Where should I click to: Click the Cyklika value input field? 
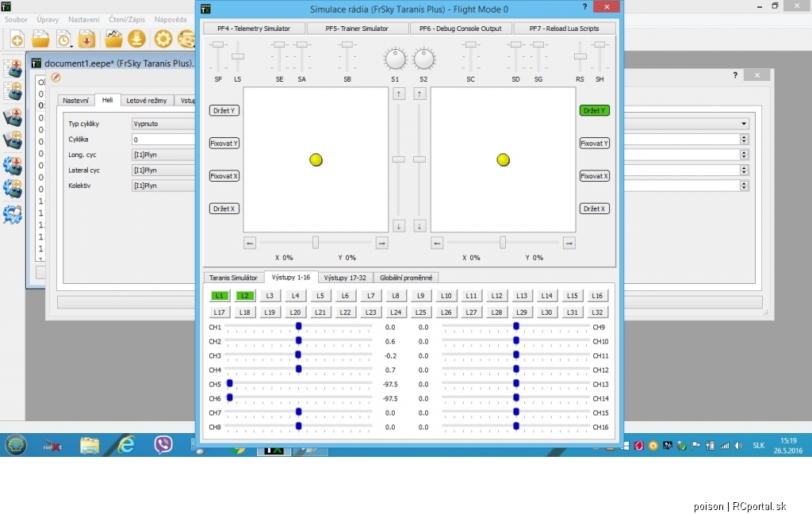click(163, 140)
